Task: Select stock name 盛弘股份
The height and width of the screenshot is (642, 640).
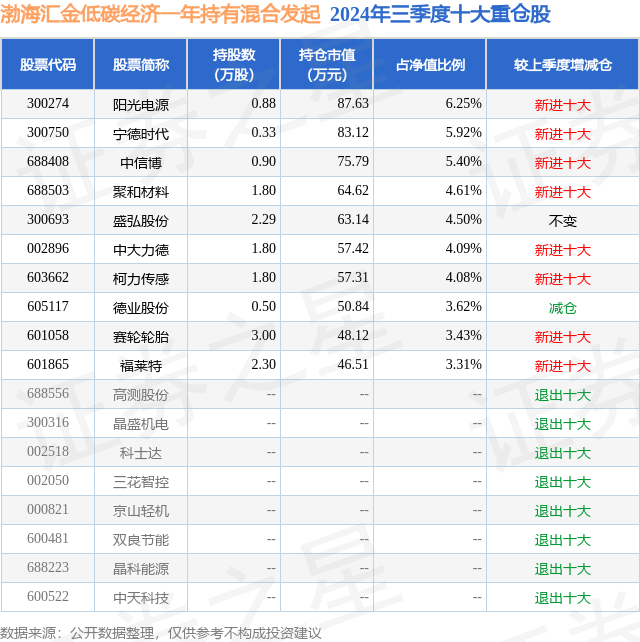Action: [x=141, y=221]
